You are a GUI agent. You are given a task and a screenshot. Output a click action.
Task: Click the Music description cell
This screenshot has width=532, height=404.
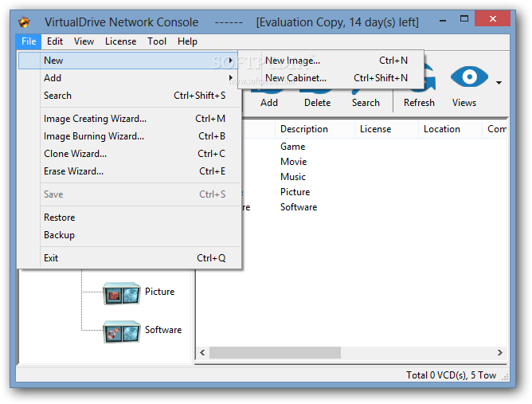tap(293, 177)
